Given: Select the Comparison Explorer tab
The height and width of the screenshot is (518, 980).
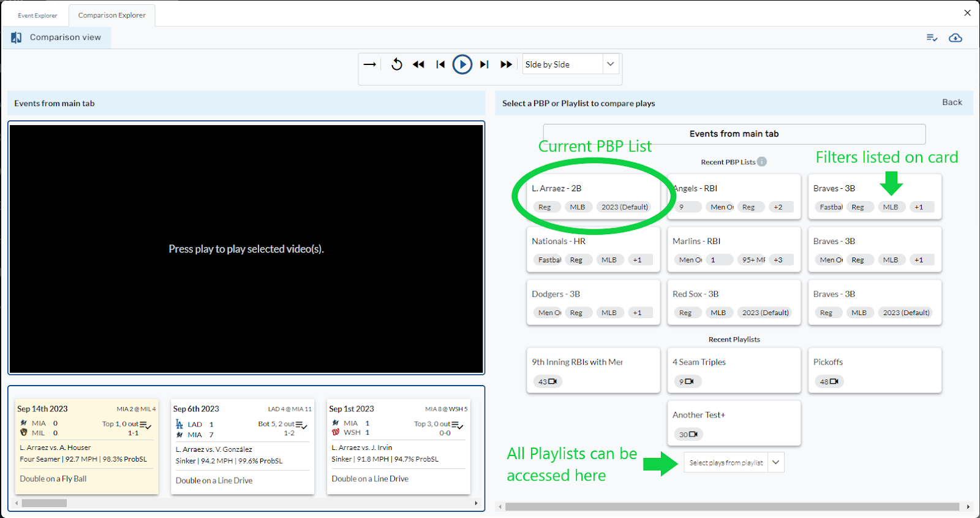Looking at the screenshot, I should [x=112, y=15].
